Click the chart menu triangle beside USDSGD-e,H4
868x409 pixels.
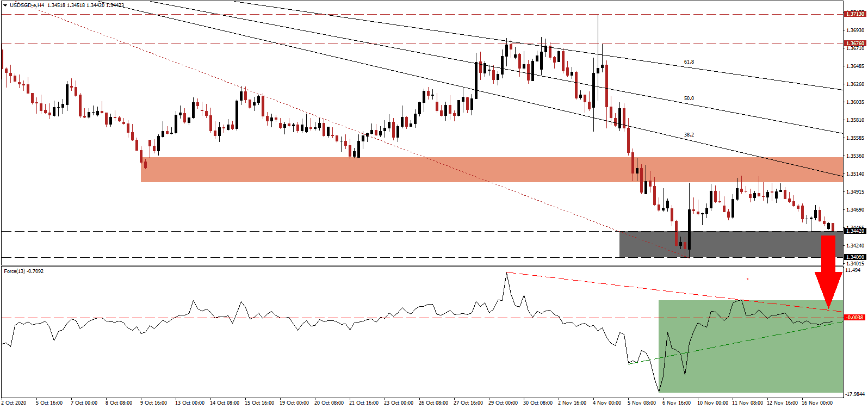tap(5, 5)
